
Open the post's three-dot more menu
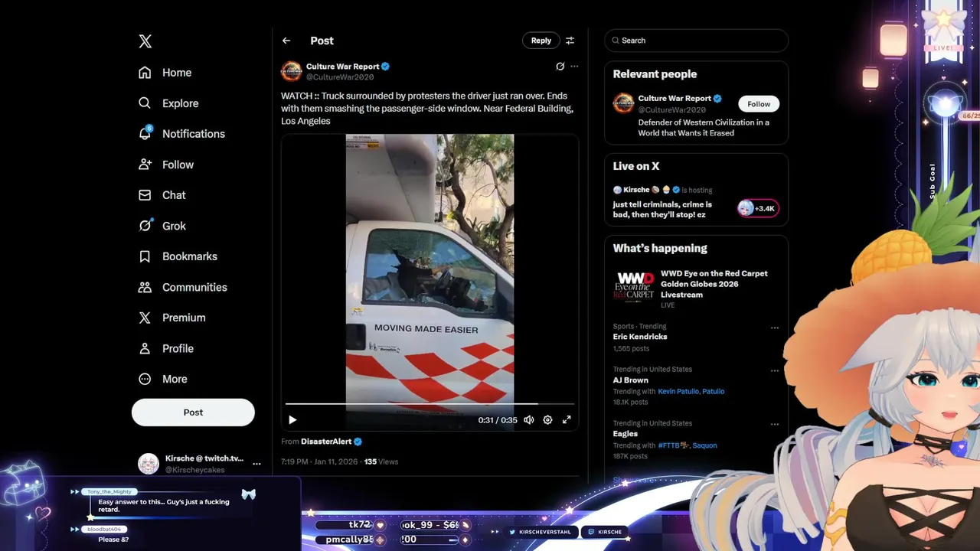coord(574,67)
